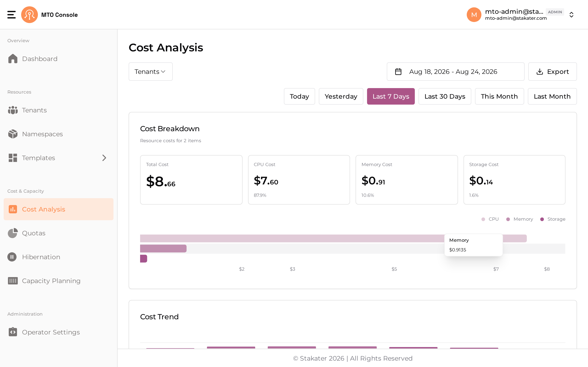588x367 pixels.
Task: Click the Memory cost bar in chart
Action: [163, 249]
